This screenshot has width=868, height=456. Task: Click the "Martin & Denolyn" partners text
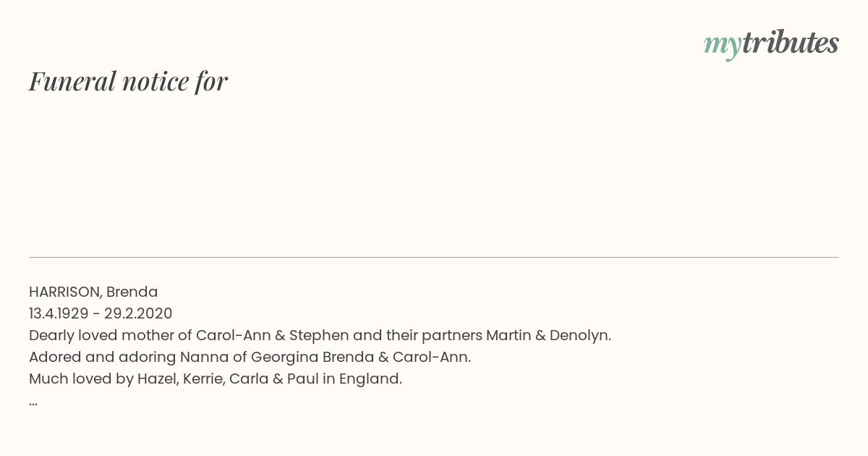tap(548, 335)
